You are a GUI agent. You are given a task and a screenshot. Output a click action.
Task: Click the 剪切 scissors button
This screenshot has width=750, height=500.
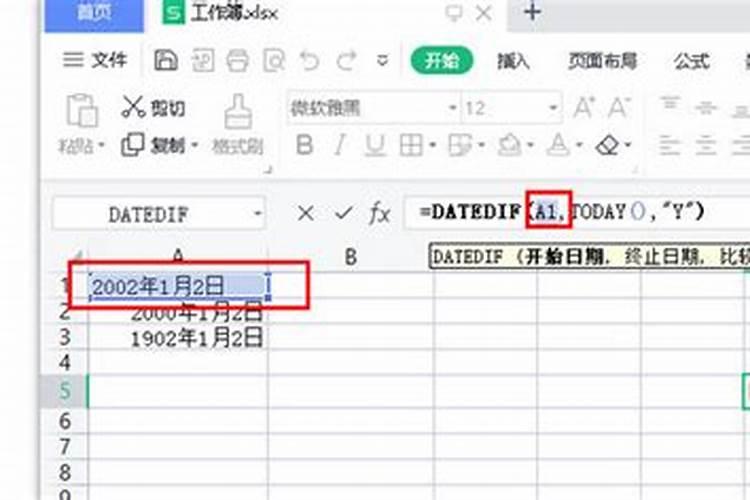pyautogui.click(x=153, y=107)
